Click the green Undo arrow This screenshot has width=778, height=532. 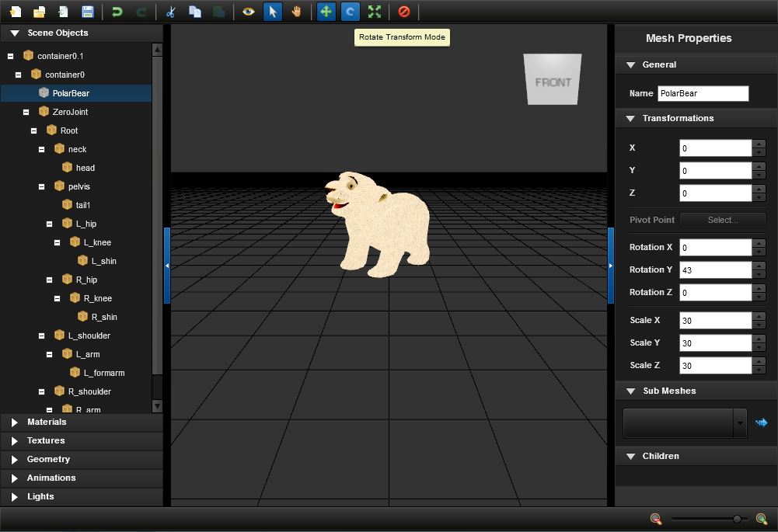click(117, 12)
